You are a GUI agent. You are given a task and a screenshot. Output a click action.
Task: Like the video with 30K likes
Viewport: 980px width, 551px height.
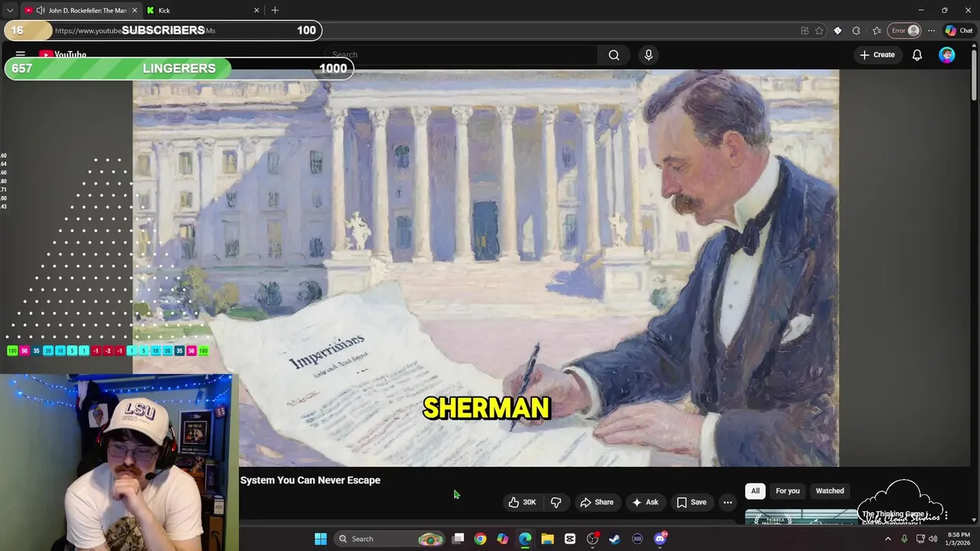(x=522, y=502)
